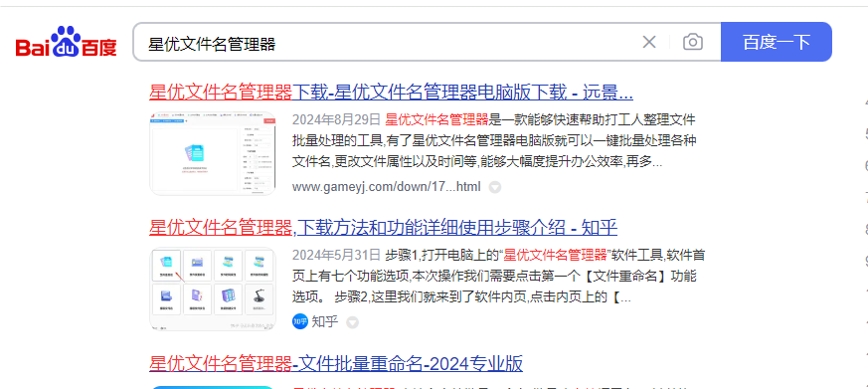
Task: Open the 远景 download result link
Action: coord(391,93)
